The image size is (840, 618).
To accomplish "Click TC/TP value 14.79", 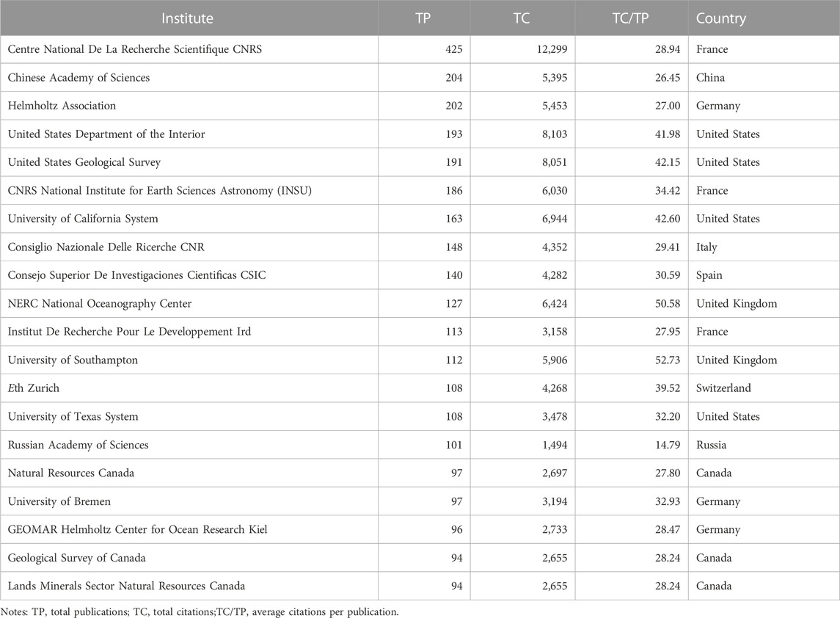I will 668,445.
